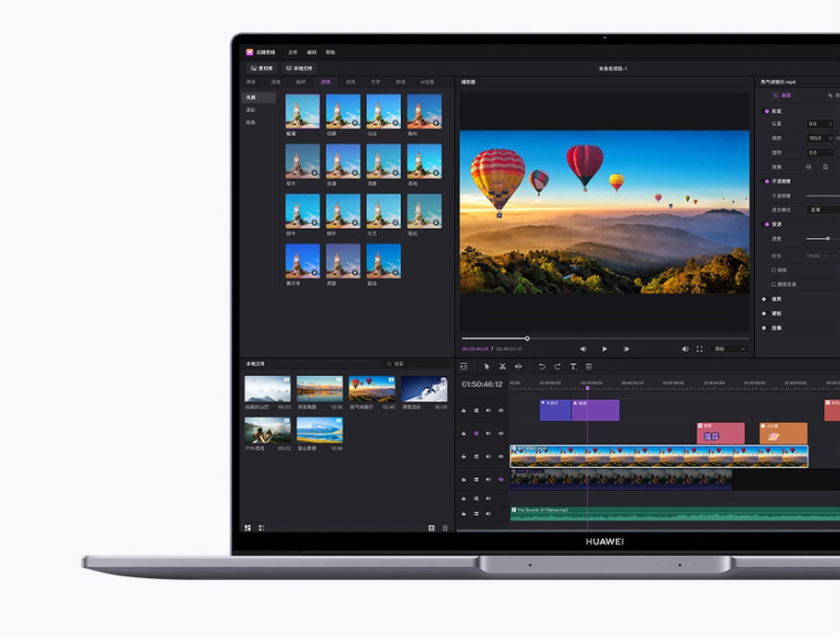This screenshot has height=640, width=840.
Task: Switch to the 文字 text tab
Action: pyautogui.click(x=375, y=82)
